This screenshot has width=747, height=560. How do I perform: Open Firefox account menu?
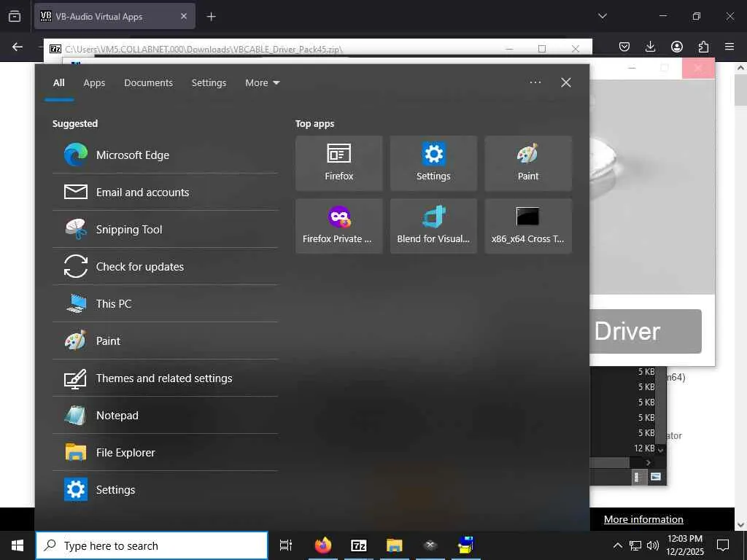pos(677,47)
